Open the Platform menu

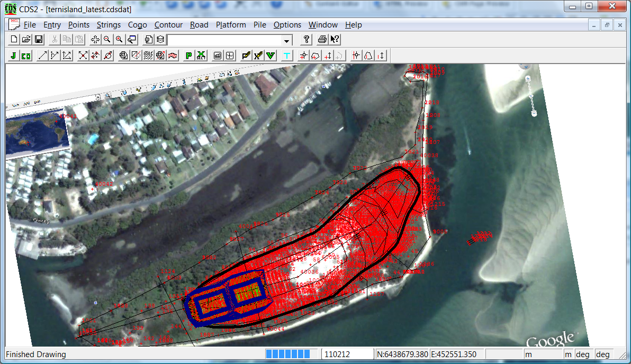tap(231, 25)
